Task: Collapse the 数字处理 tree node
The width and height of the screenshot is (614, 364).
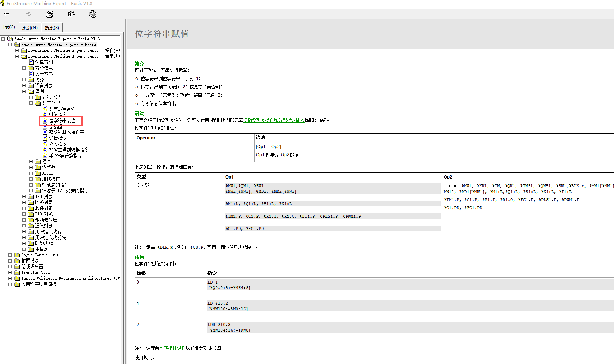Action: pyautogui.click(x=31, y=103)
